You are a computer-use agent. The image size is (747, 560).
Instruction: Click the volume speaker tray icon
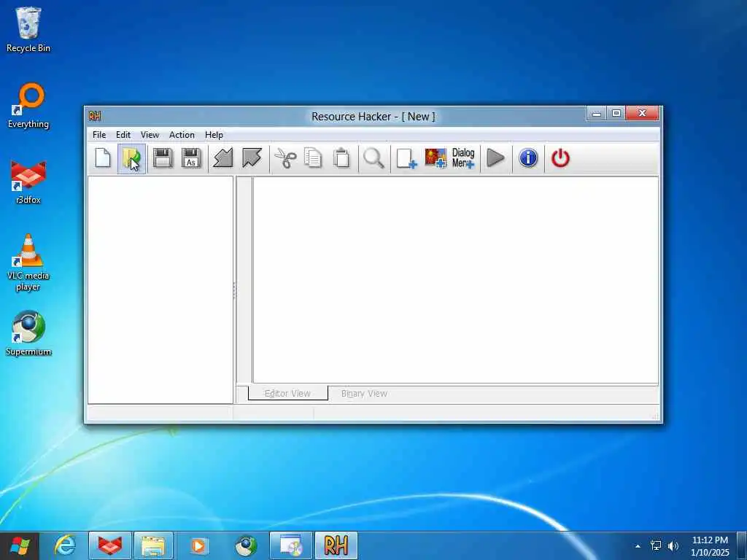tap(673, 545)
